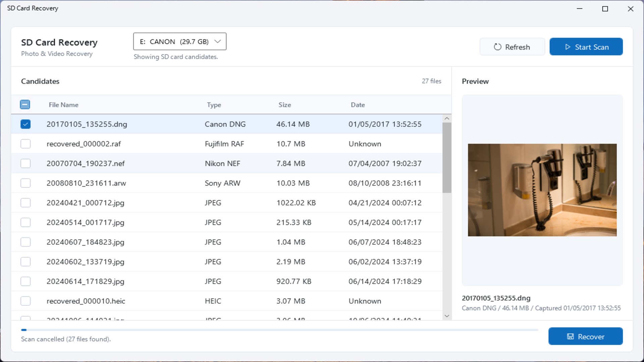Click the Nikon NEF type cell
Image resolution: width=644 pixels, height=362 pixels.
coord(222,163)
